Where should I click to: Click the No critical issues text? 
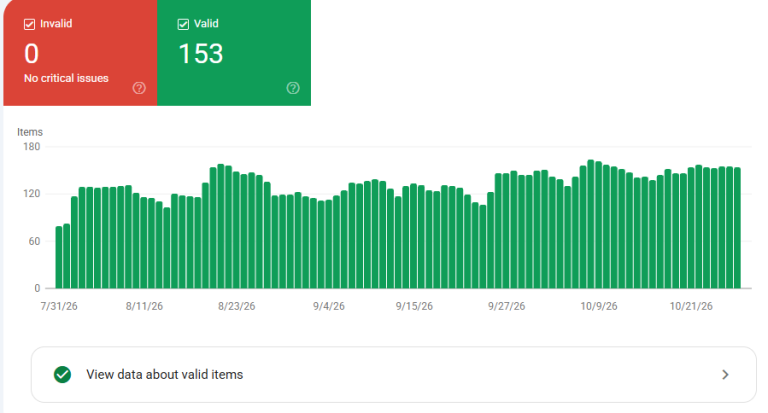[x=66, y=78]
